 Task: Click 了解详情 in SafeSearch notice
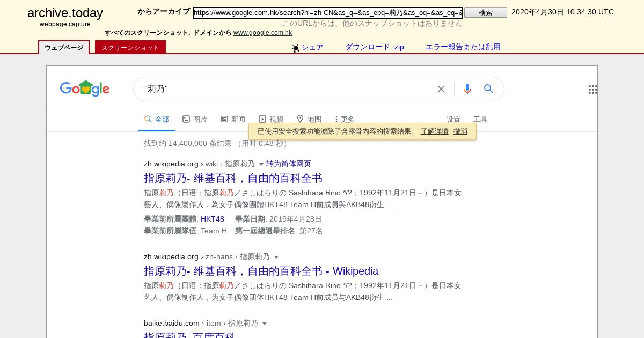point(435,131)
